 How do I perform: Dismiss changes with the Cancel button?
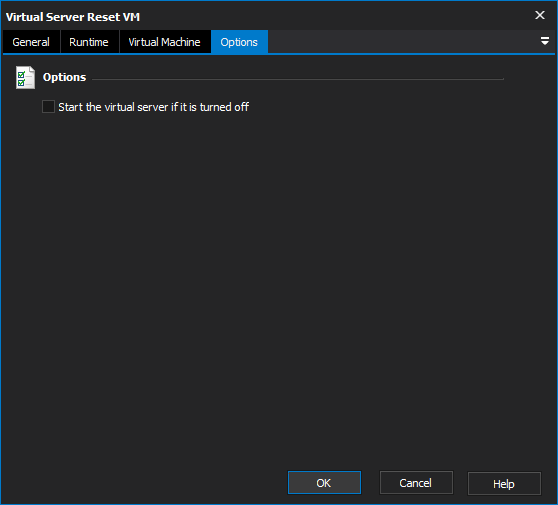[x=416, y=483]
